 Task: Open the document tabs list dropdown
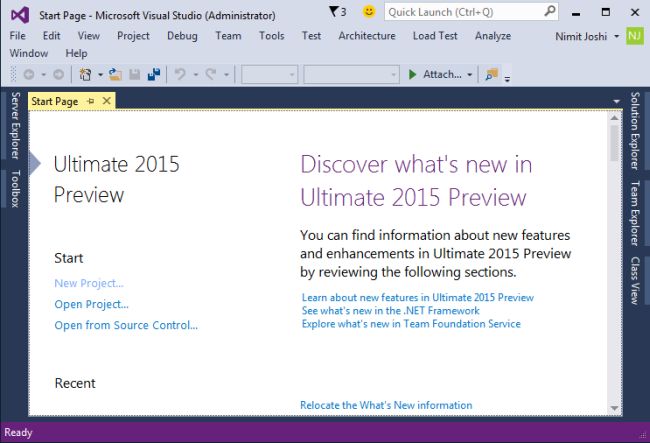point(616,102)
